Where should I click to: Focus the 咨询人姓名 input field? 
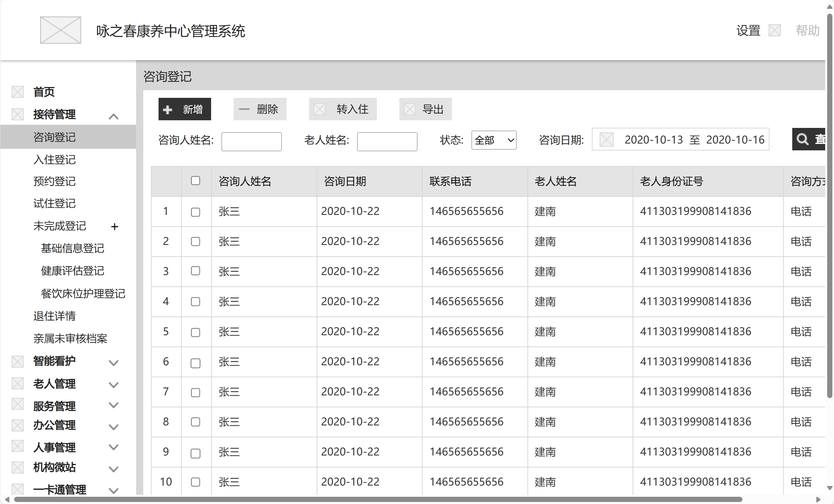(x=252, y=141)
